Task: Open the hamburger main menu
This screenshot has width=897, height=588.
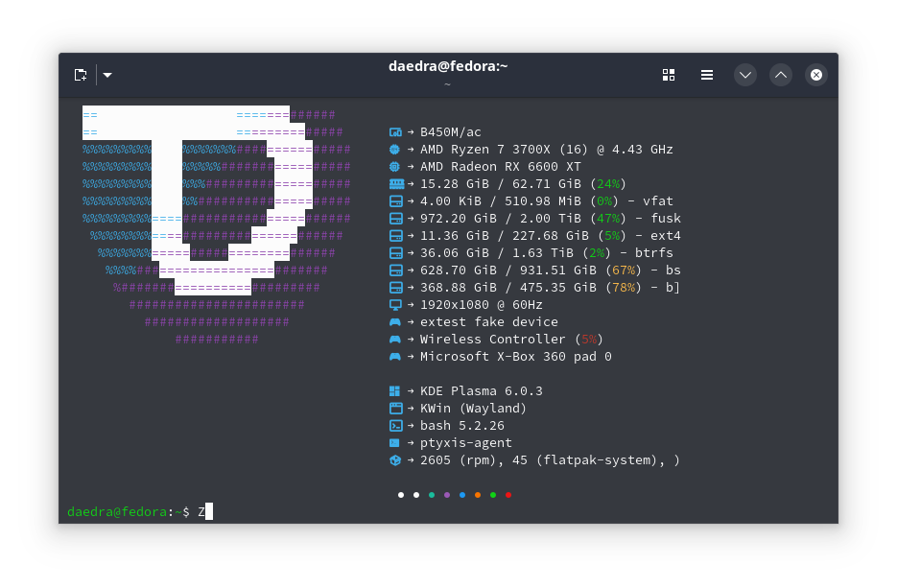Action: point(707,75)
